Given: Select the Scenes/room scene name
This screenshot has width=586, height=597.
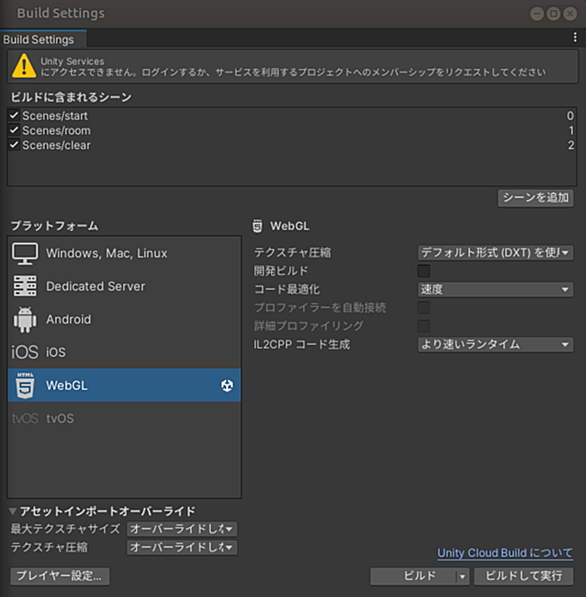Looking at the screenshot, I should point(56,130).
